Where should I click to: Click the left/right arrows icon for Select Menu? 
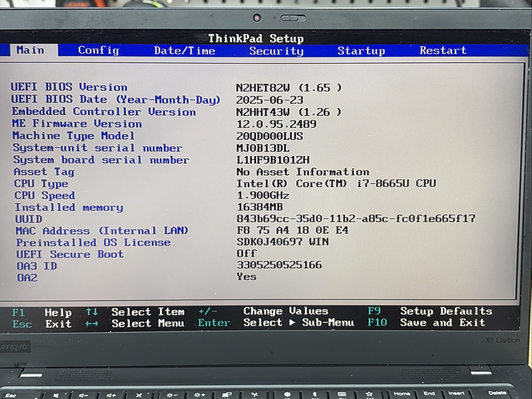(91, 323)
